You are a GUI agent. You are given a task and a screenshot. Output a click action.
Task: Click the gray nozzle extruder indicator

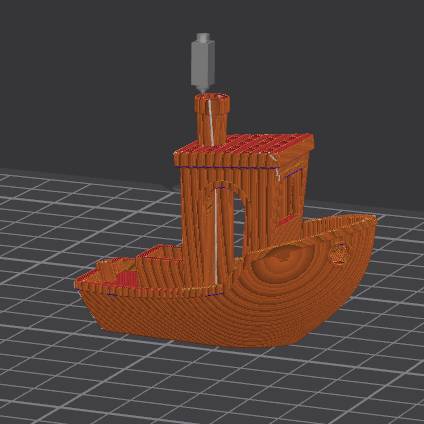(203, 63)
